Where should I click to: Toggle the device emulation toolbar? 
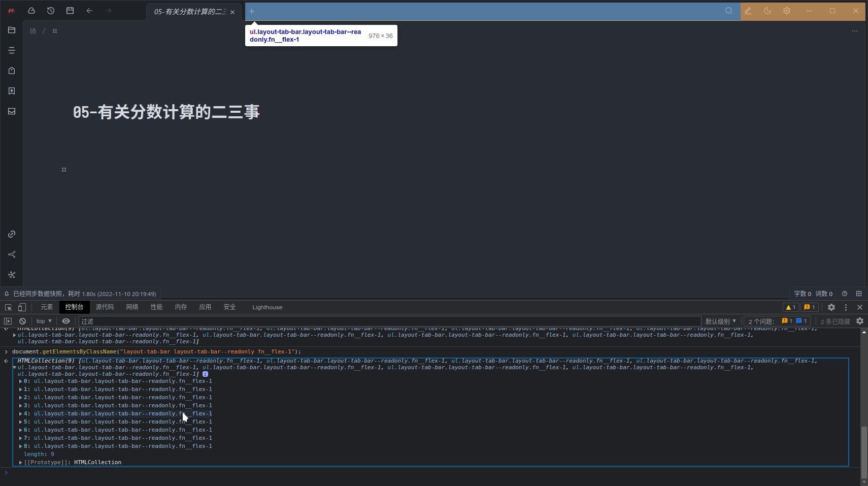pyautogui.click(x=22, y=307)
